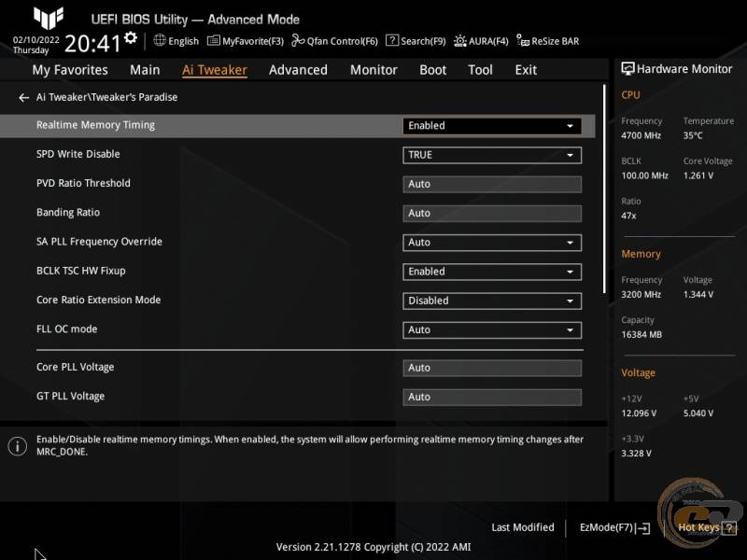747x560 pixels.
Task: Click the SA PLL Frequency Override label
Action: coord(99,242)
